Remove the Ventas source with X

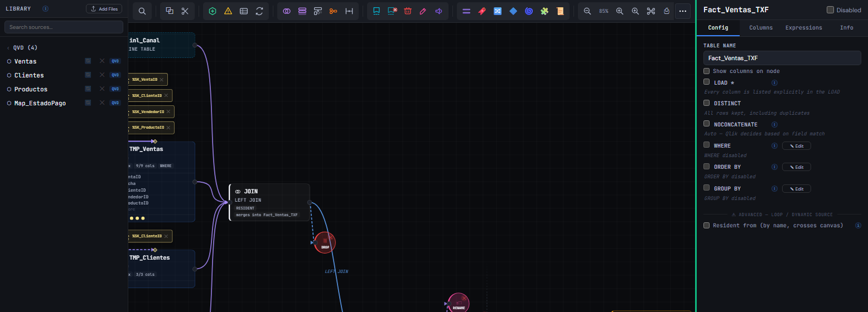(x=102, y=61)
